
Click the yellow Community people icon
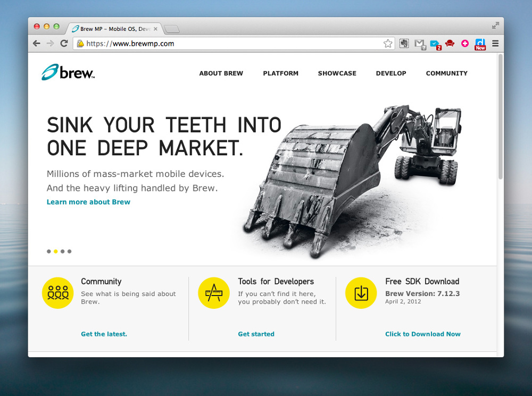click(x=57, y=293)
